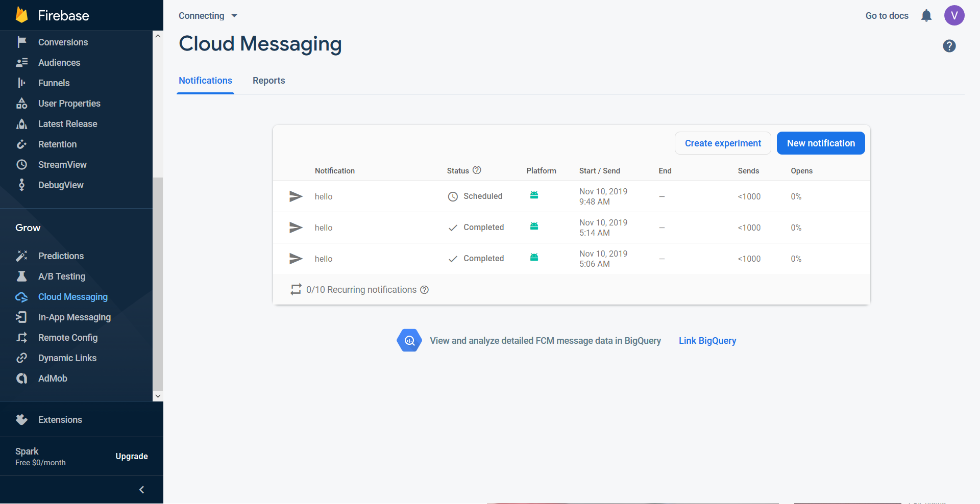Show Recurring notifications help icon
The height and width of the screenshot is (504, 980).
(x=424, y=290)
